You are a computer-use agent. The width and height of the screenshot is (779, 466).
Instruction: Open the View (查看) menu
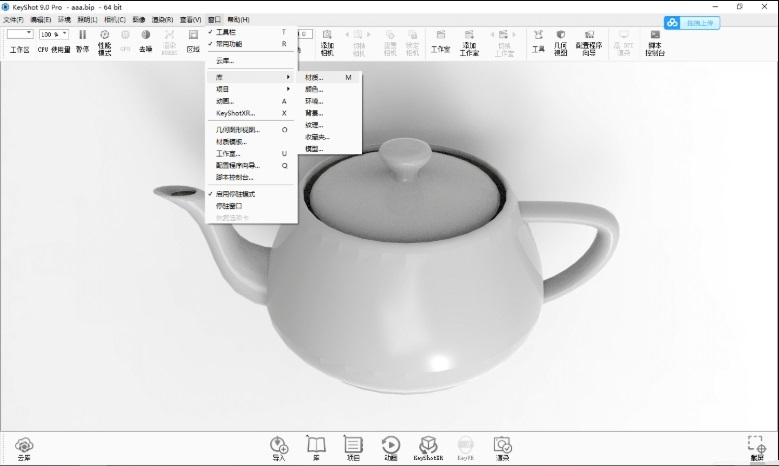(190, 19)
